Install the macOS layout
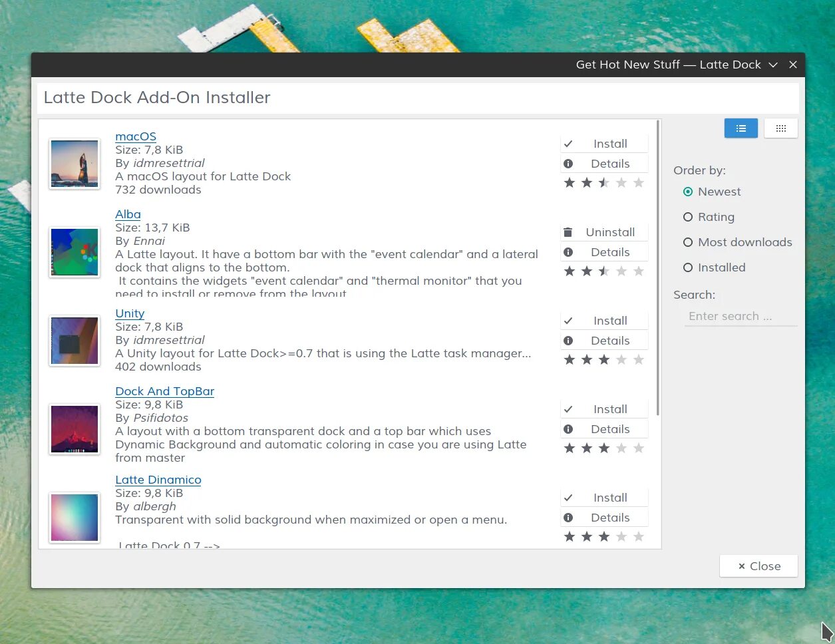The width and height of the screenshot is (835, 644). pos(604,144)
